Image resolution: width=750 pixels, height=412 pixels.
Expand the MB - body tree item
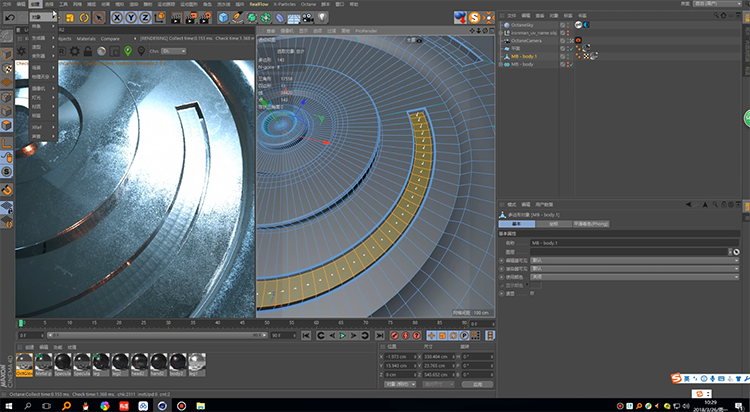(x=501, y=64)
